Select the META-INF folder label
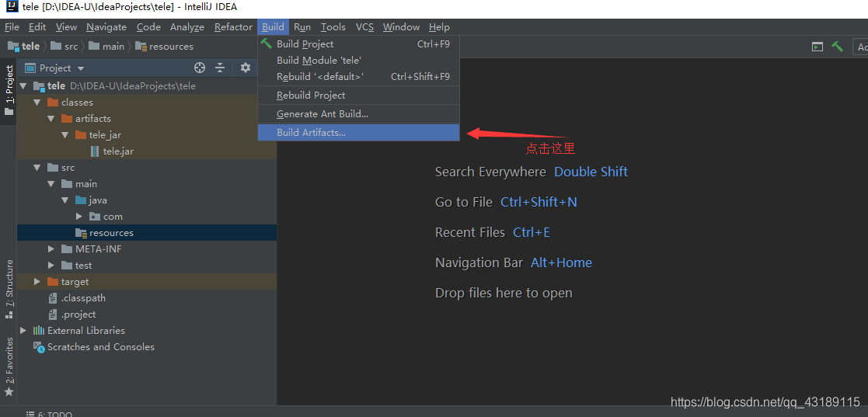 click(99, 248)
